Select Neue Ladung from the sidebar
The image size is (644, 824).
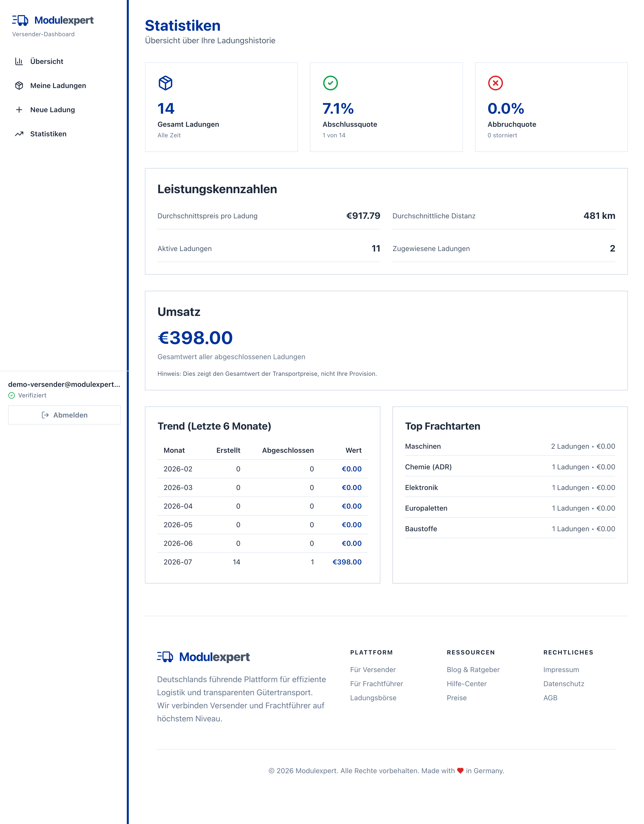pos(64,110)
